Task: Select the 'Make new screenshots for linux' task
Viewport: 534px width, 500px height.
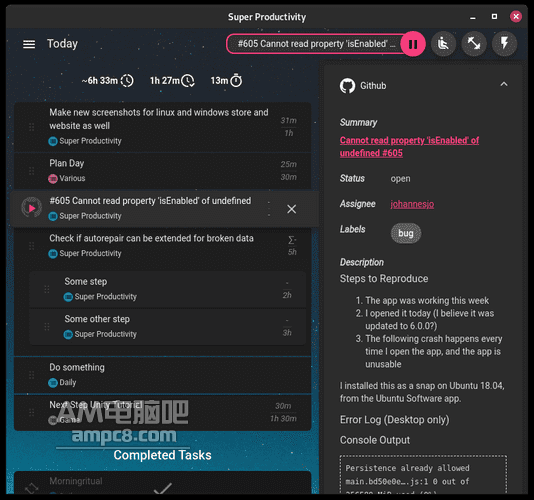Action: [162, 127]
